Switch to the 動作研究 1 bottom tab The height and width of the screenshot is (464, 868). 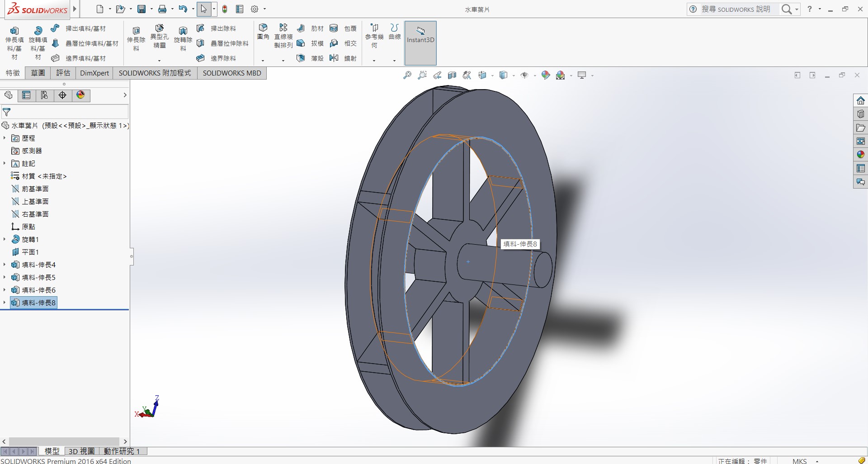(x=122, y=451)
